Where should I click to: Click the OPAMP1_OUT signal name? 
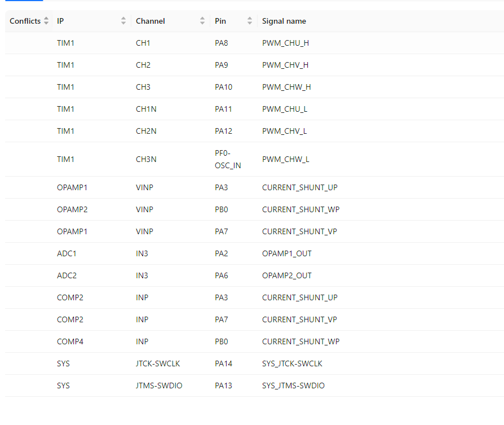286,253
